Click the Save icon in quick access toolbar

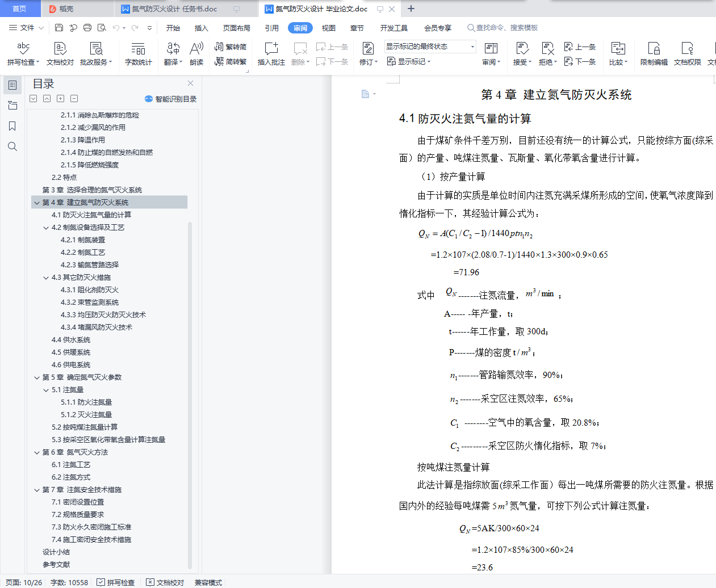point(59,27)
